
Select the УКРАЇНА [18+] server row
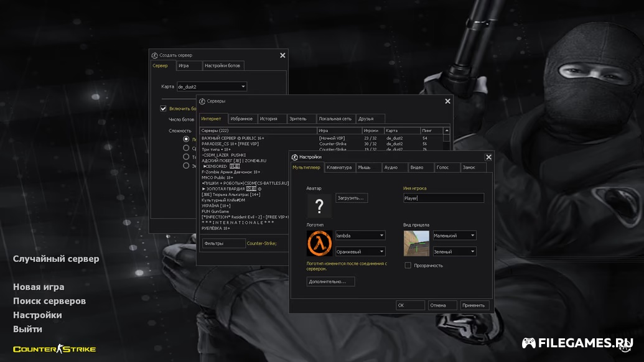coord(245,206)
